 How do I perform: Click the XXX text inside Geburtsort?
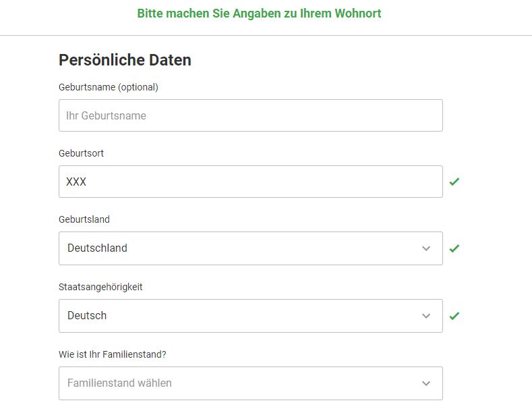tap(76, 182)
